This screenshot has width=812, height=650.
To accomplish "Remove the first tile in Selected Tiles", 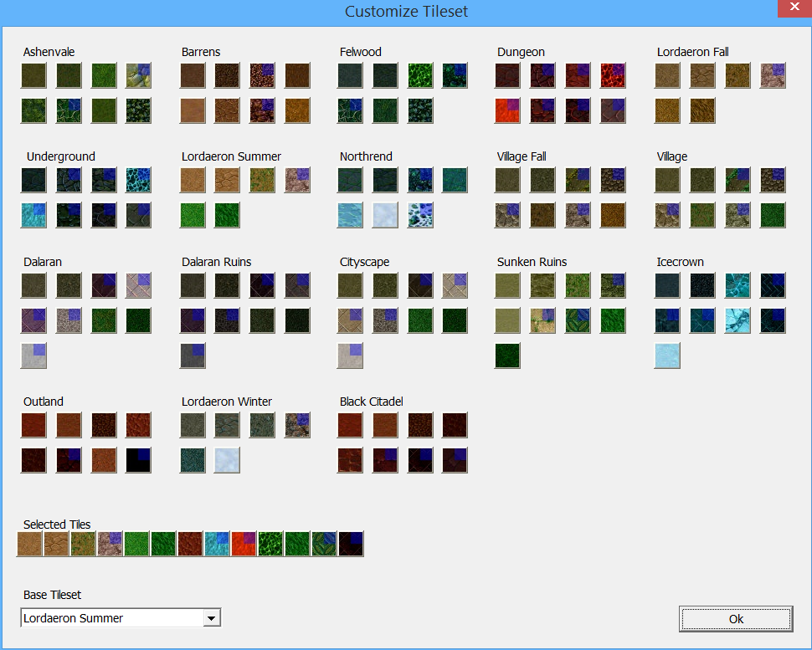I will pos(29,544).
